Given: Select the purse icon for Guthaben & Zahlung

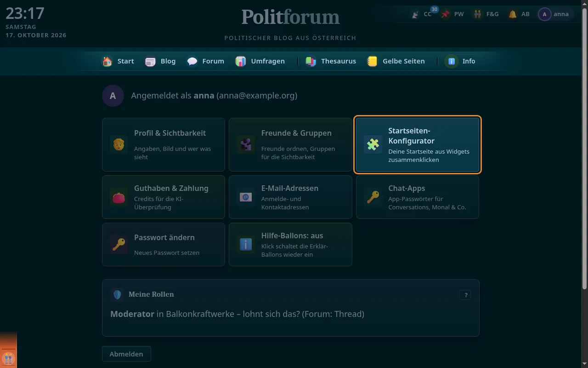Looking at the screenshot, I should pos(119,197).
